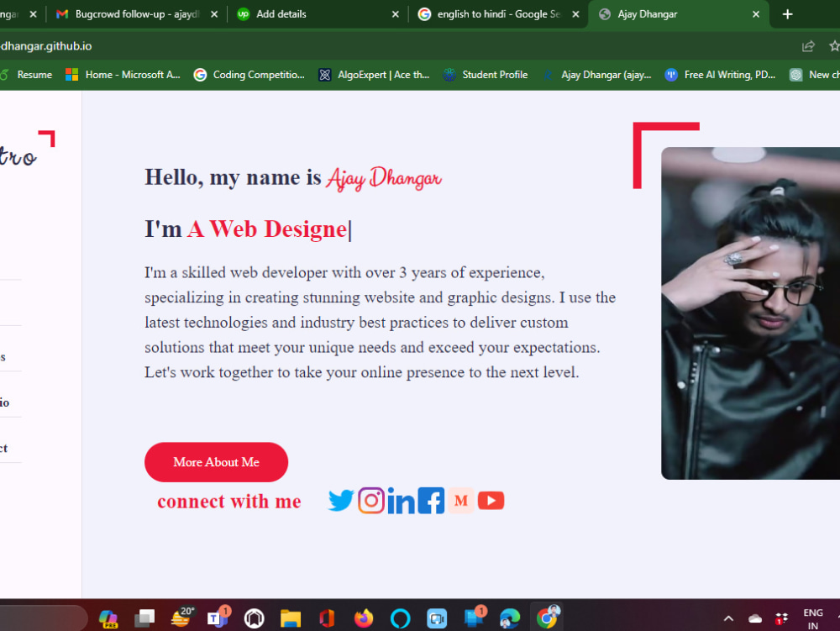Open the Twitter profile icon

point(340,501)
